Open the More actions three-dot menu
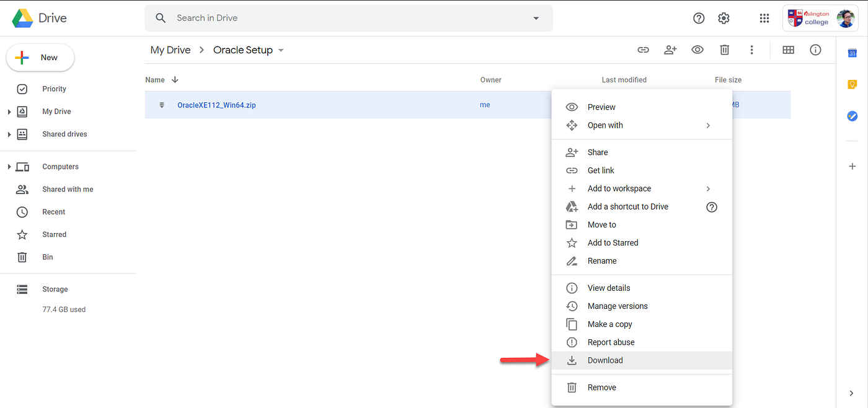The height and width of the screenshot is (408, 868). tap(751, 50)
